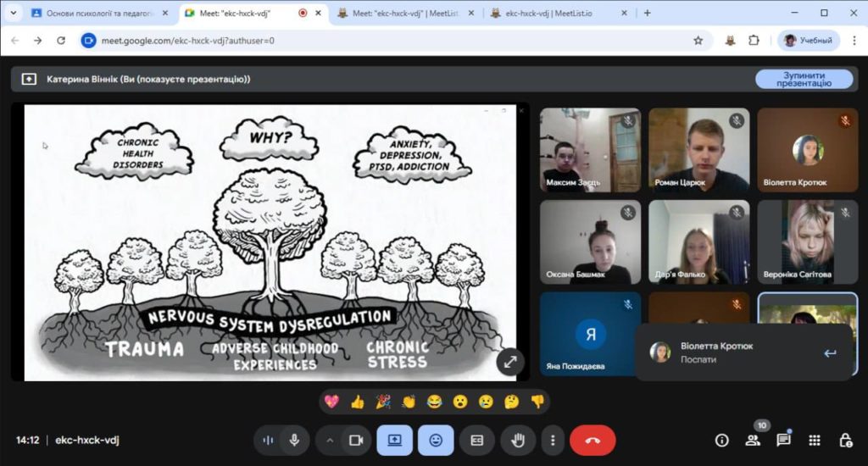Click the emoji reactions smiley button
The image size is (868, 466).
436,440
